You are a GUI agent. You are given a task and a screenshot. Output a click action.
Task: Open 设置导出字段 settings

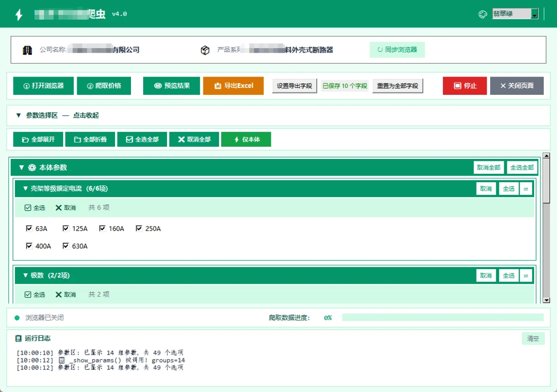295,86
